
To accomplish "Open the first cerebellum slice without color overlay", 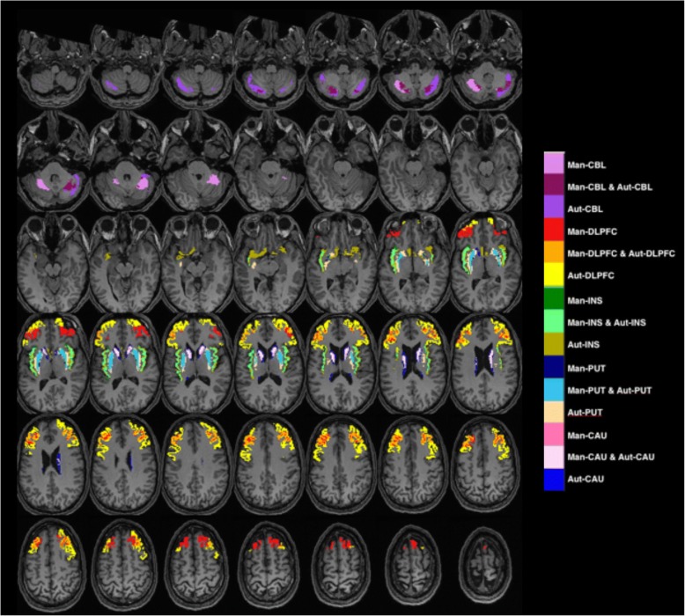I will point(53,68).
